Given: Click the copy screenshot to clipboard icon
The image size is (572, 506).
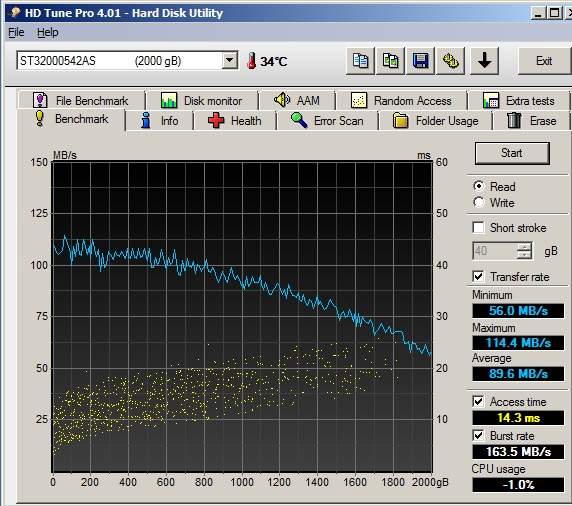Looking at the screenshot, I should tap(390, 61).
